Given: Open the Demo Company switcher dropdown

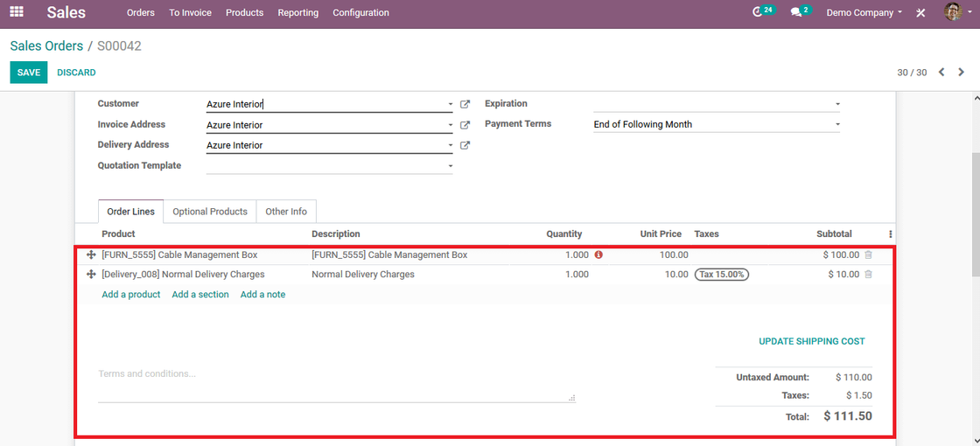Looking at the screenshot, I should (864, 12).
